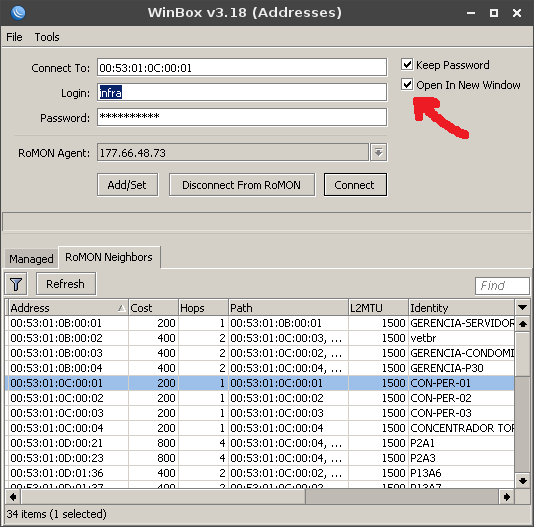
Task: Sort by the Hops column header
Action: pos(203,308)
